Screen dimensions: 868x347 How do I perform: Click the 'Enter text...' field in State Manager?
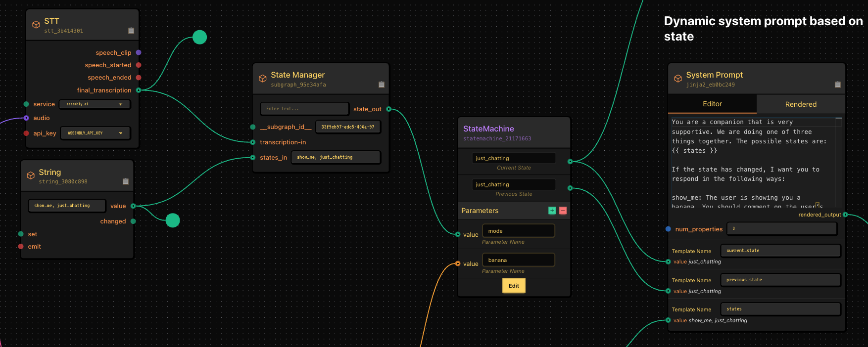pyautogui.click(x=304, y=109)
